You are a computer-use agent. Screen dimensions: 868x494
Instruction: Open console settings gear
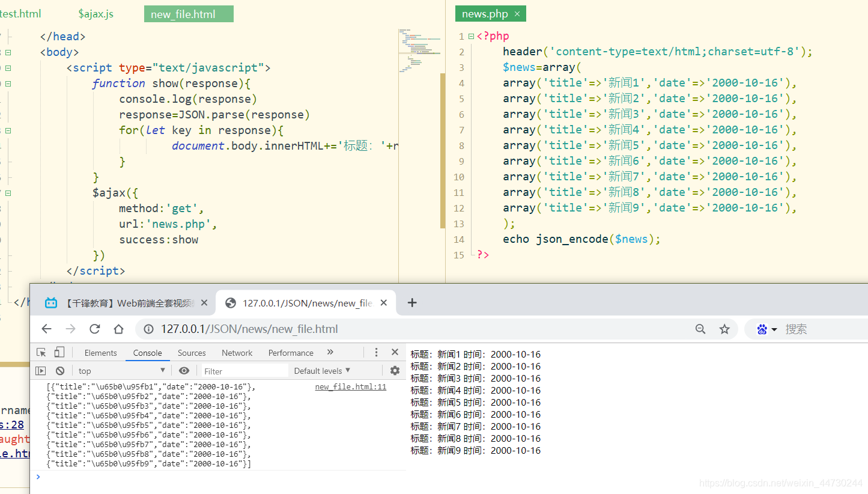[x=395, y=371]
